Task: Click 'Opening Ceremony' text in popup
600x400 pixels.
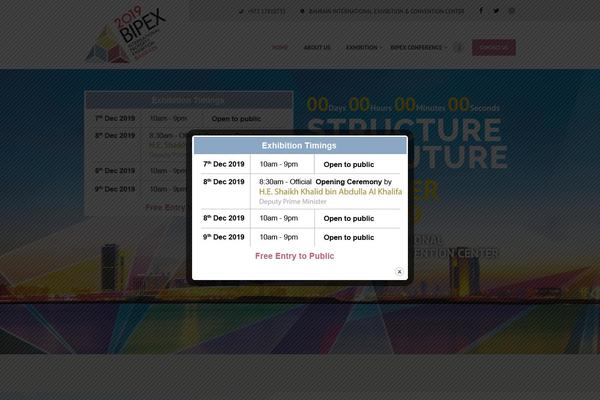Action: [349, 182]
